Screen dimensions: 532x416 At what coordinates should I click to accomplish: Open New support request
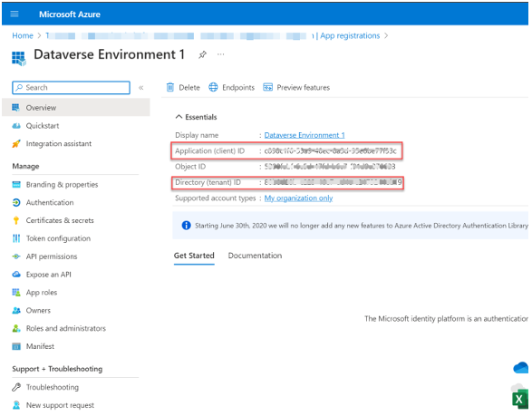(x=60, y=405)
